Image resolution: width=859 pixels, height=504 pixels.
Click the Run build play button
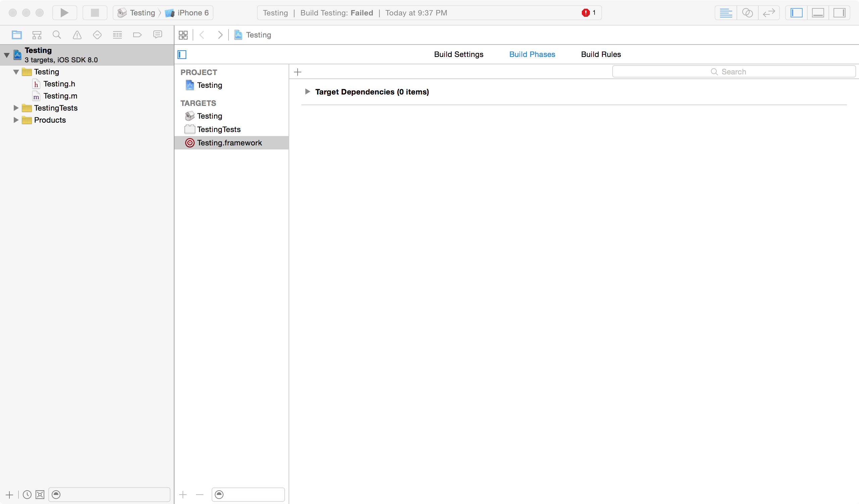(64, 13)
